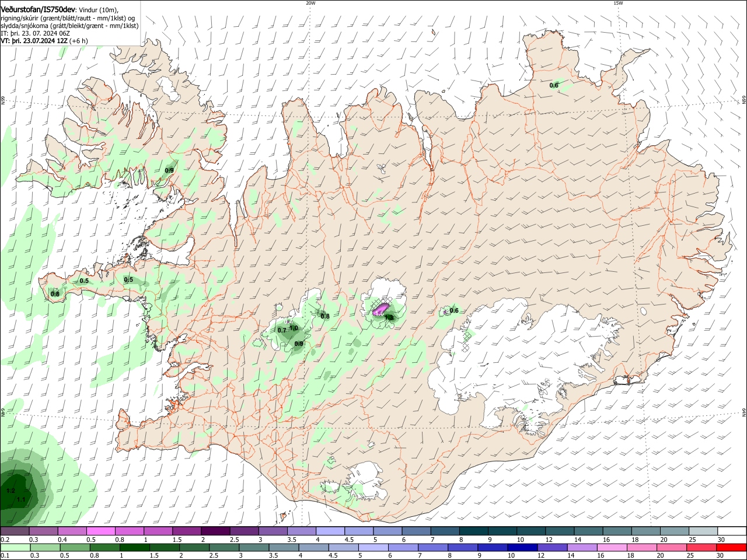Click the dark green offshore rain cell
The image size is (747, 560).
[16, 491]
